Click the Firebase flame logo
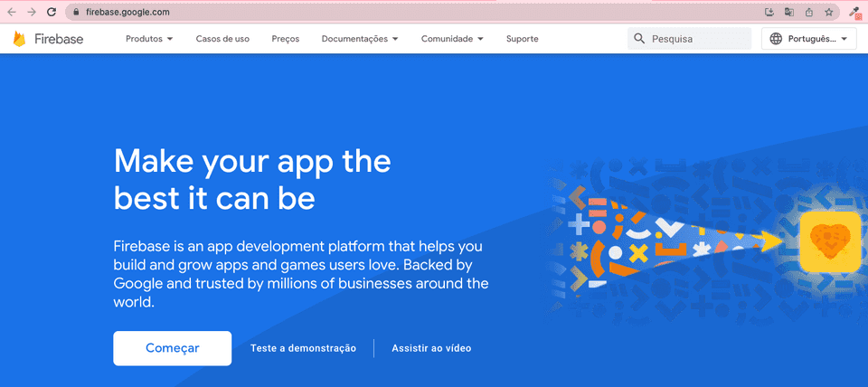 pyautogui.click(x=20, y=39)
